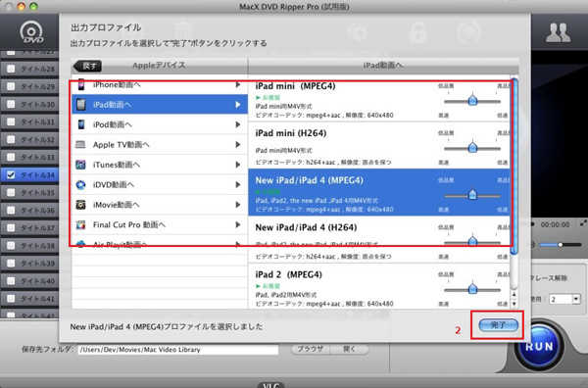Check the タイトル31 checkbox
Image resolution: width=588 pixels, height=388 pixels.
point(11,121)
